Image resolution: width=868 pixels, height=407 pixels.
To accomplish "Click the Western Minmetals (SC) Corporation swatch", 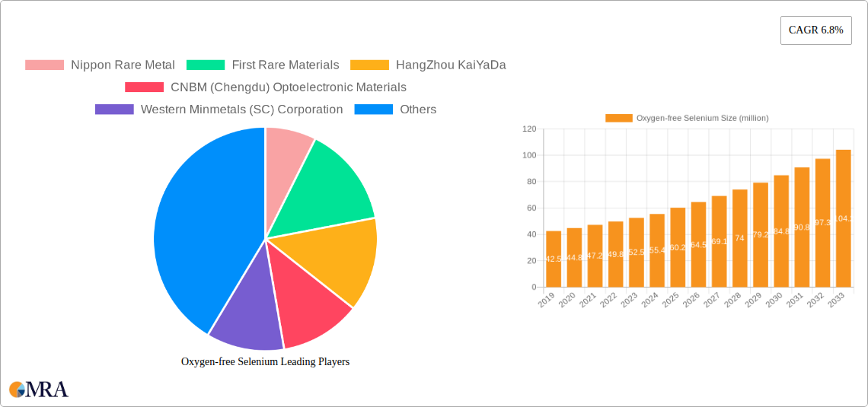I will (114, 110).
